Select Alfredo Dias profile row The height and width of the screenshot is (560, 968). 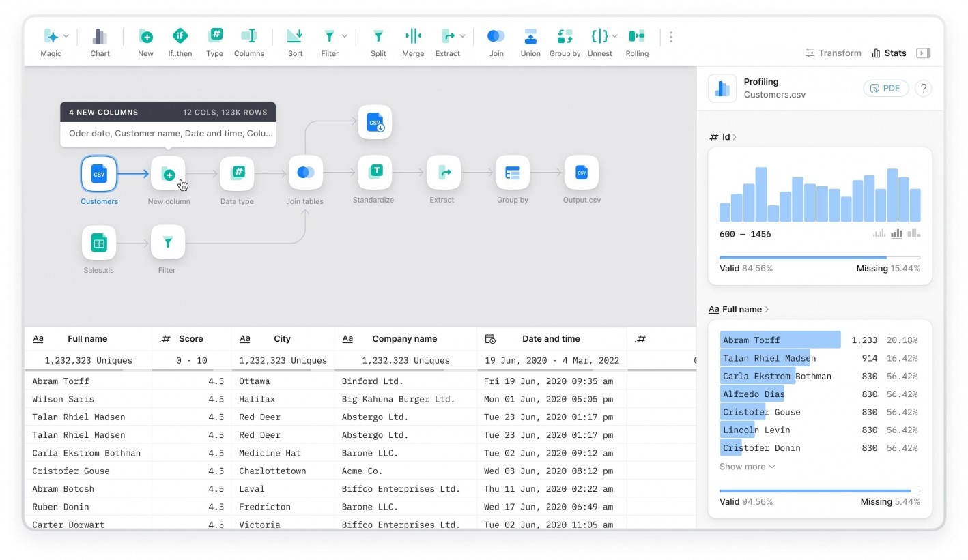(820, 394)
